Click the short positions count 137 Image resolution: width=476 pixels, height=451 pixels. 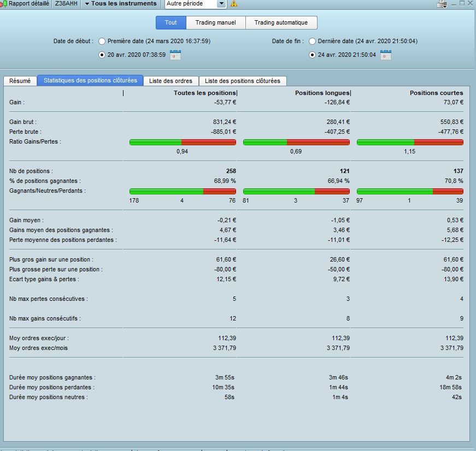coord(459,171)
